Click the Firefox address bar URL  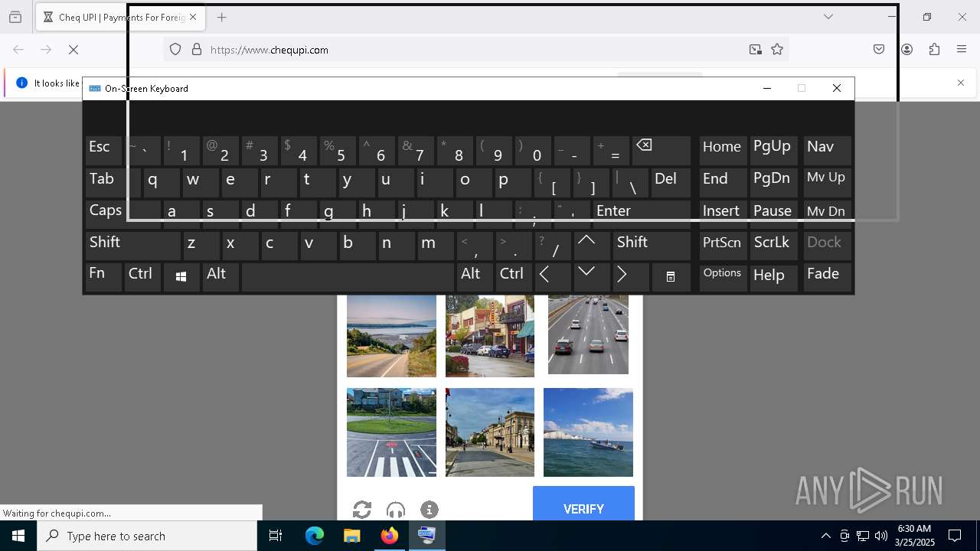(269, 50)
